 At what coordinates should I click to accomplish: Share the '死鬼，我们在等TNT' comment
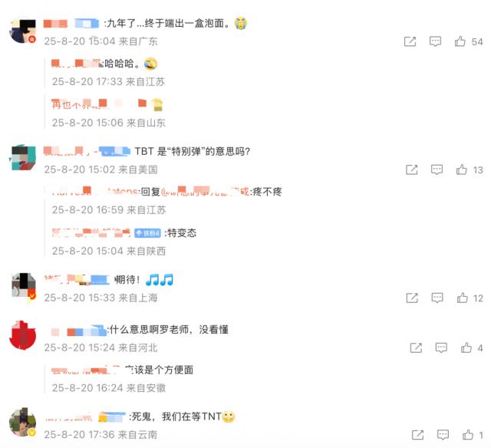point(417,434)
